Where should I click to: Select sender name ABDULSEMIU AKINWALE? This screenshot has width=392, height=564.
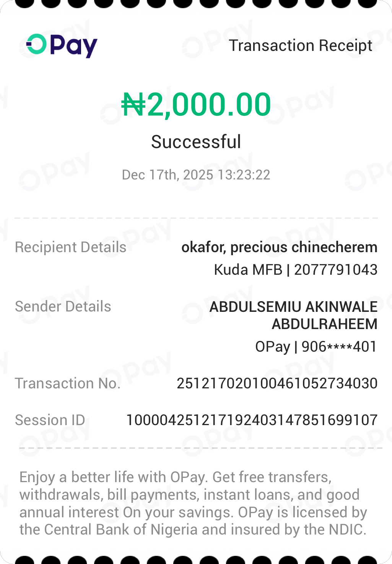(x=293, y=307)
